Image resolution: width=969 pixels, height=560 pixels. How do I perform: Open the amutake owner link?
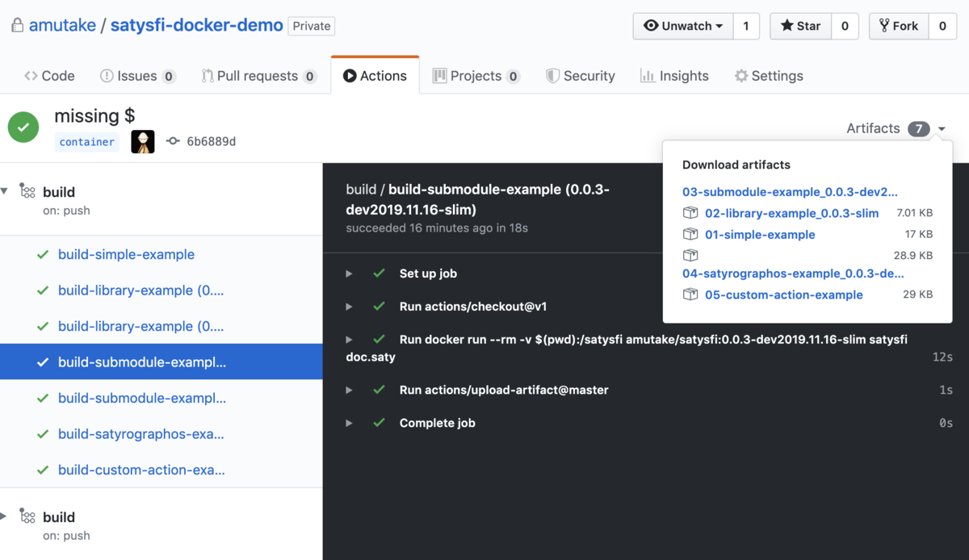point(61,25)
